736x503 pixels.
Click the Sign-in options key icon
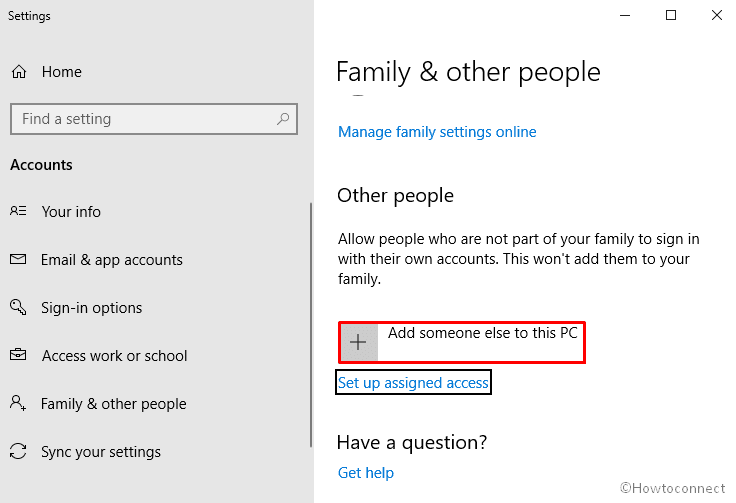tap(18, 308)
